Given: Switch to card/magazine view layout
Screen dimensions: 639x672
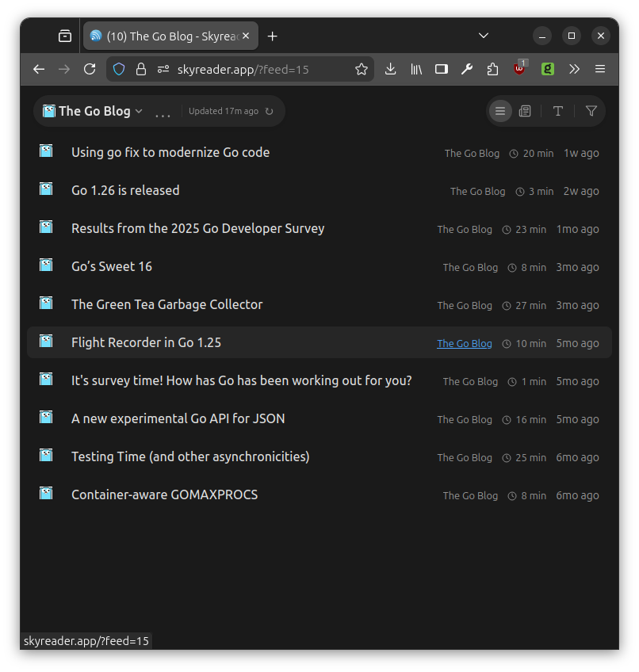Looking at the screenshot, I should (525, 111).
